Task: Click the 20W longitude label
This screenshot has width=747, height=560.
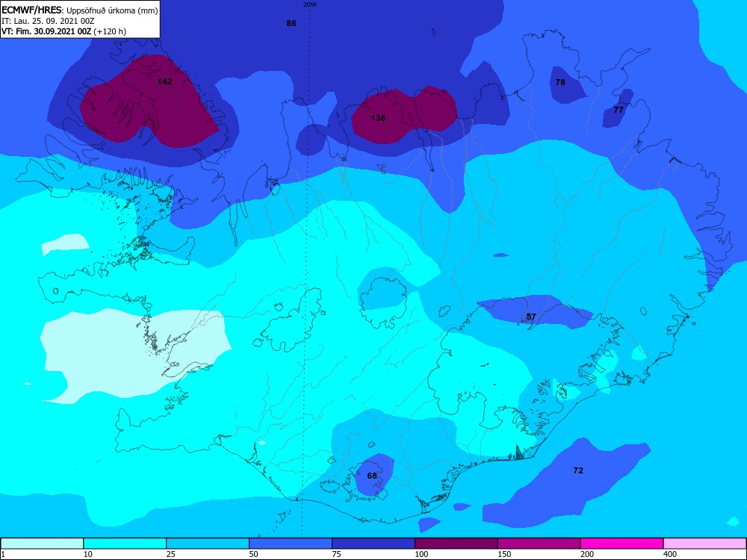Action: pos(310,4)
